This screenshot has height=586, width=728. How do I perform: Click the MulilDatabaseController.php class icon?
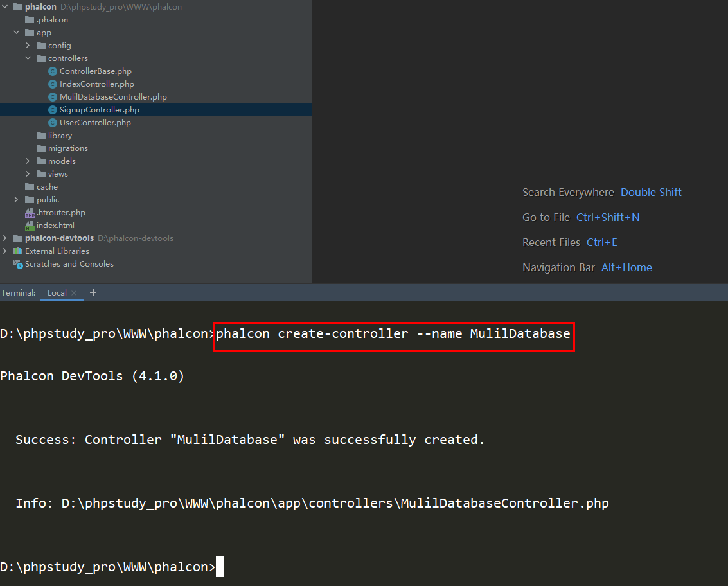(53, 97)
